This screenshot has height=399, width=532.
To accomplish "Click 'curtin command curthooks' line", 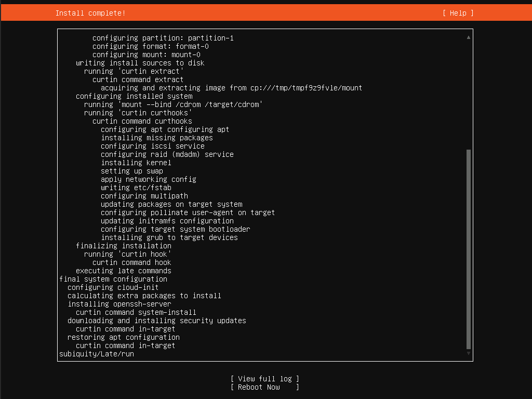I will [142, 121].
